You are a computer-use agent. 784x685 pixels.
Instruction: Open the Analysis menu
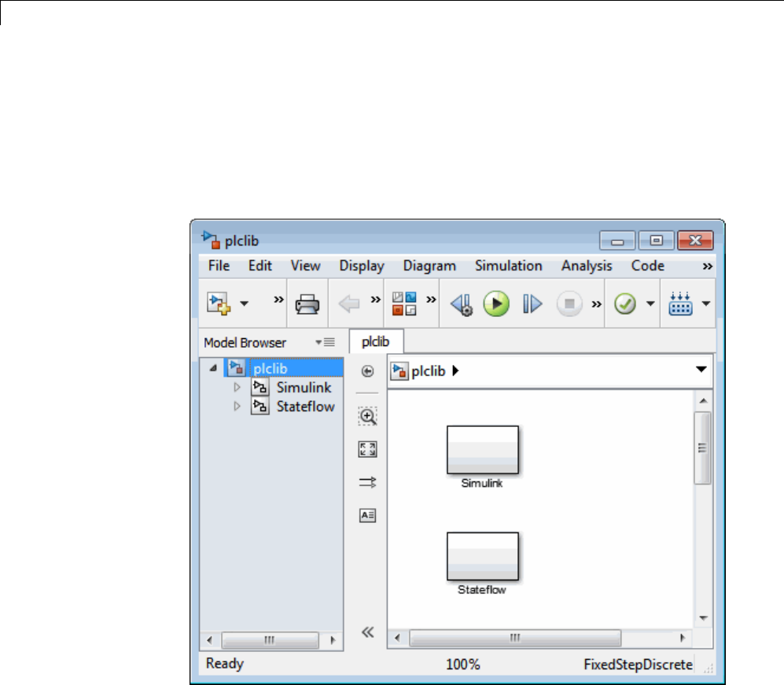coord(587,266)
